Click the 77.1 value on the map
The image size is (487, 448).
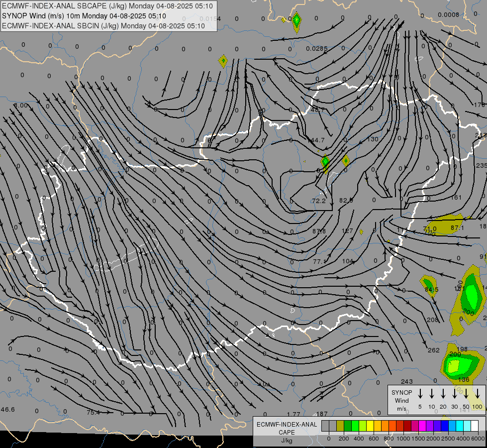point(319,262)
